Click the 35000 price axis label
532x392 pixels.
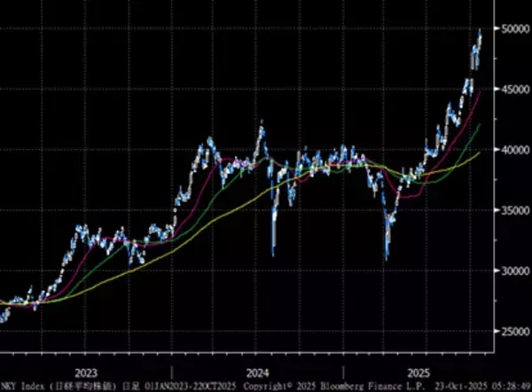[x=516, y=210]
